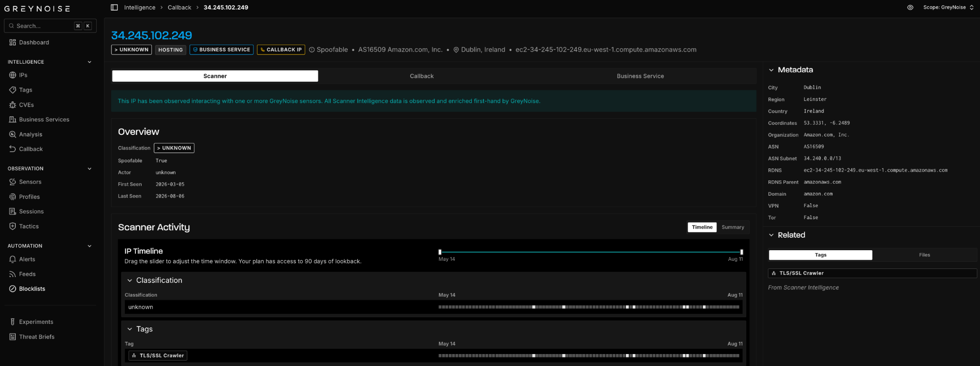Select the Tags tab in Related
The height and width of the screenshot is (366, 980).
821,255
